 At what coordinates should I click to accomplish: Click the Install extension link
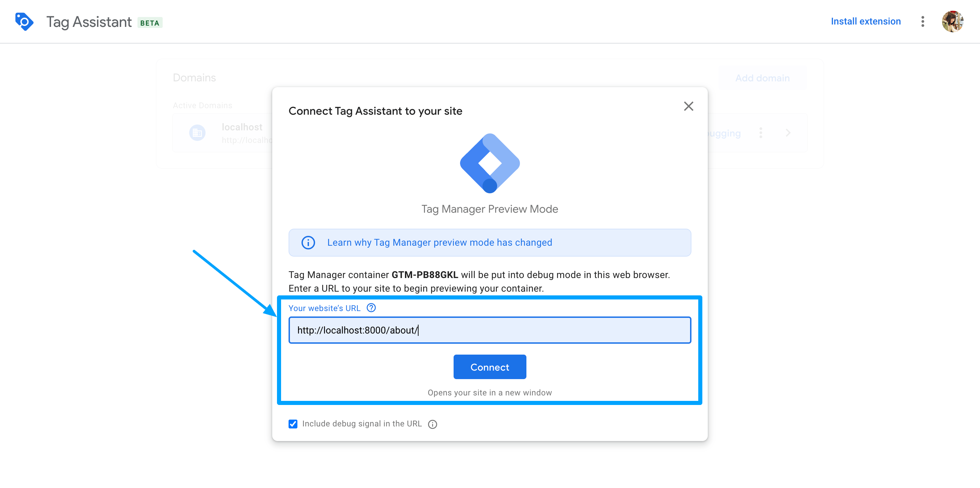(x=865, y=21)
